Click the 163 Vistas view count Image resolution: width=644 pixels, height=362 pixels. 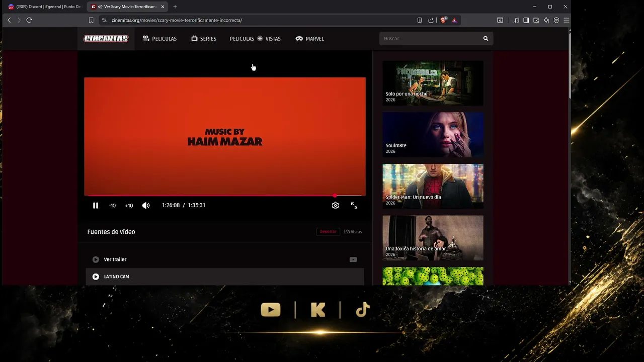tap(353, 232)
